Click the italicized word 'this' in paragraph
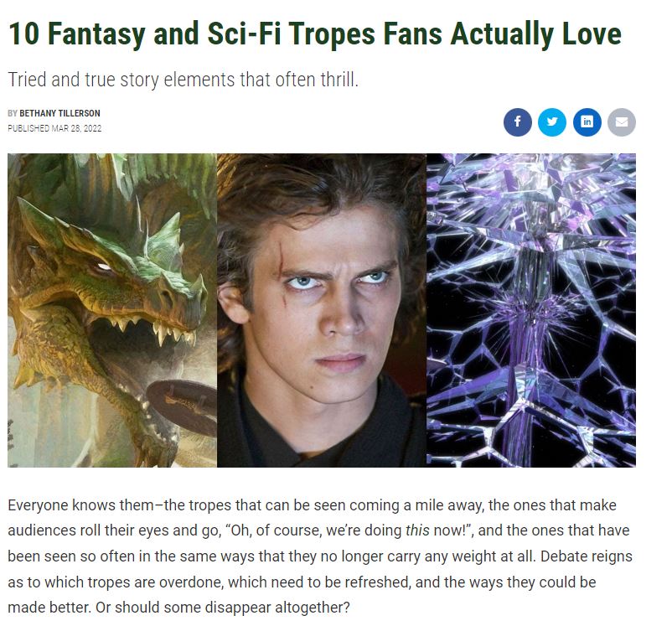 [x=417, y=530]
